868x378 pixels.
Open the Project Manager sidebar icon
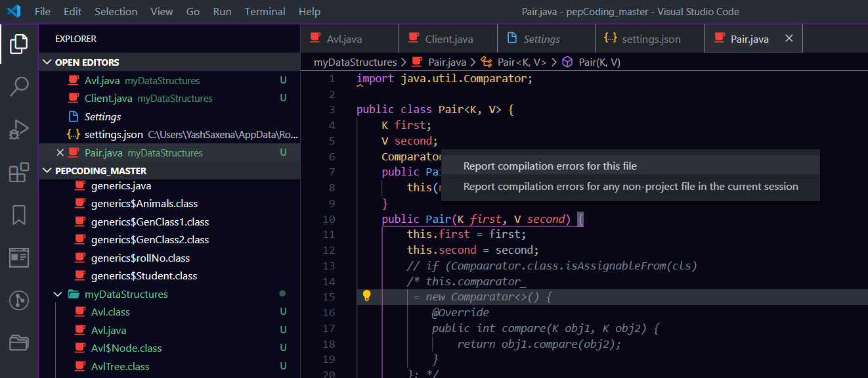point(19,258)
